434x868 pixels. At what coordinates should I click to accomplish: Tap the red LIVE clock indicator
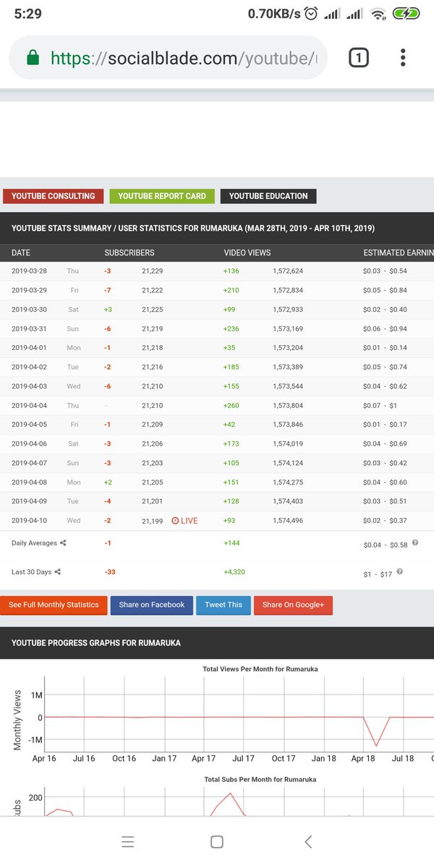184,521
